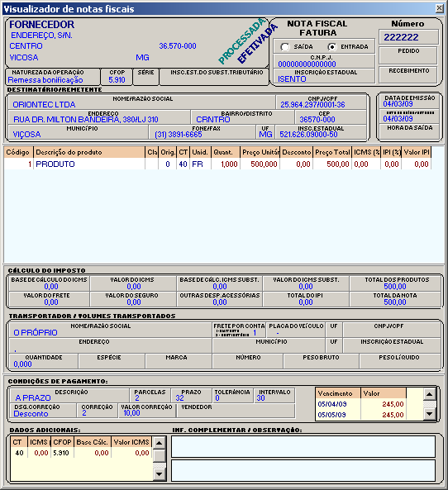The image size is (448, 490).
Task: Click the CFOP value 5.910
Action: coord(117,80)
